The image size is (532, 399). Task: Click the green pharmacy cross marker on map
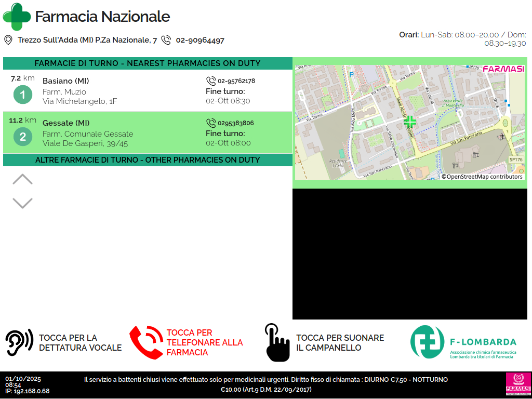pyautogui.click(x=410, y=122)
